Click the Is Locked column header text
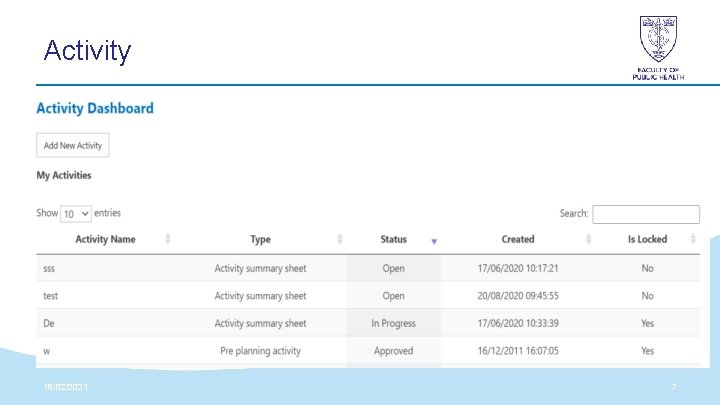Viewport: 720px width, 405px height. [647, 239]
